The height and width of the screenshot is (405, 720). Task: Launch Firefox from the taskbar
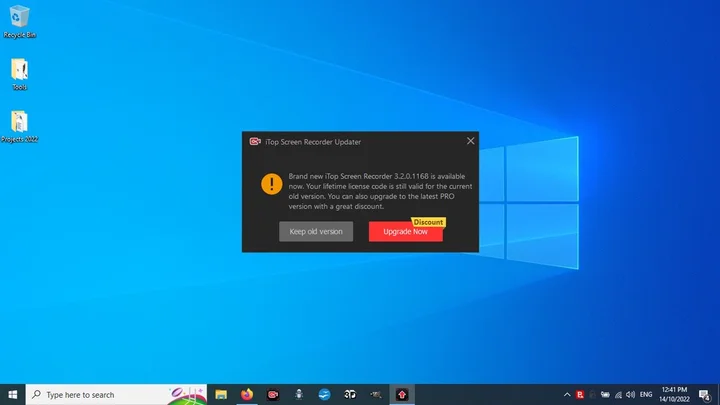point(247,394)
